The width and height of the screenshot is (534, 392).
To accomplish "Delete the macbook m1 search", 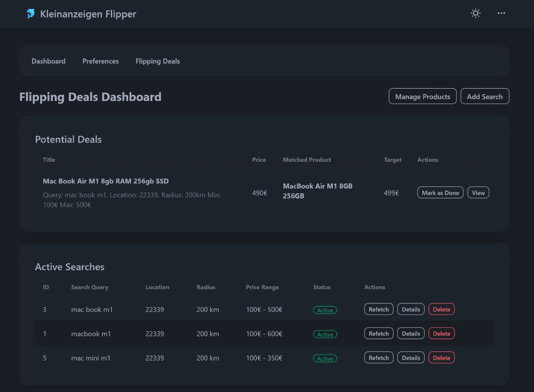I will pyautogui.click(x=442, y=333).
